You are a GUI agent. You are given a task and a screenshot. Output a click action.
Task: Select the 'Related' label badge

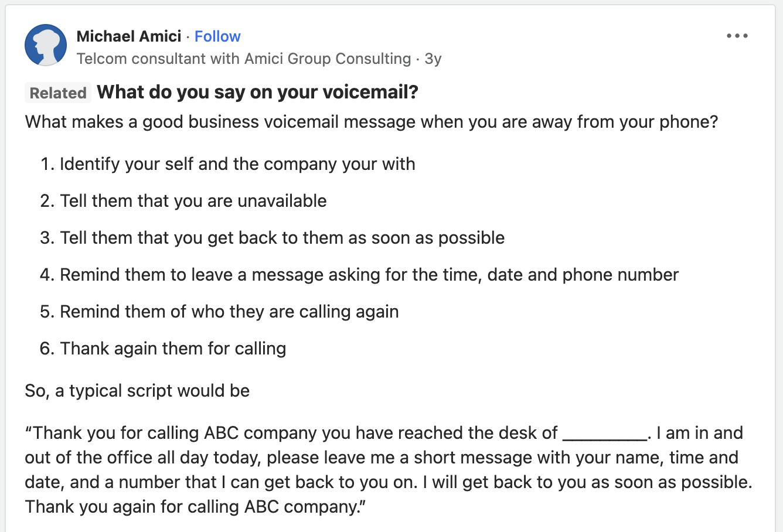pos(57,93)
